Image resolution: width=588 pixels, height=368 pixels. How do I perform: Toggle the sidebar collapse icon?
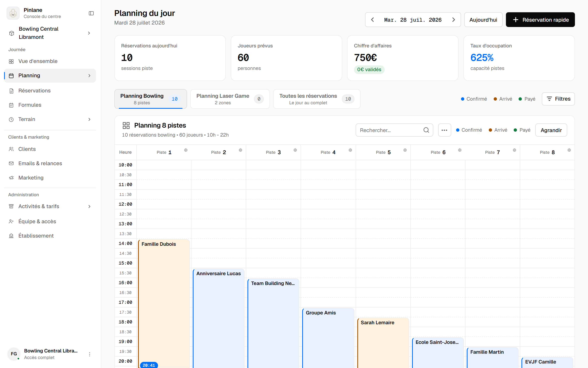pos(91,13)
